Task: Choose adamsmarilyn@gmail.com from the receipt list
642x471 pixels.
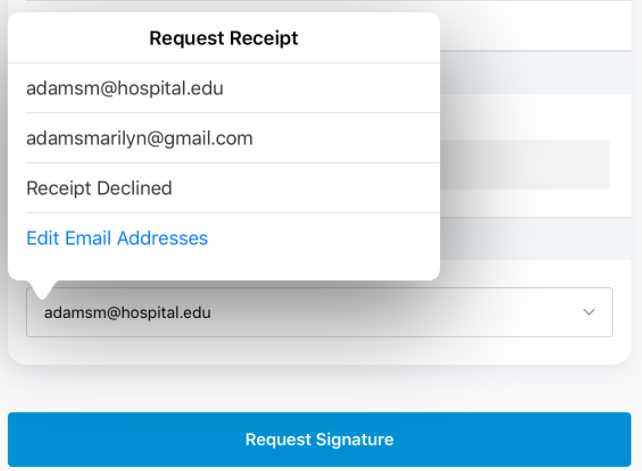Action: [x=139, y=138]
